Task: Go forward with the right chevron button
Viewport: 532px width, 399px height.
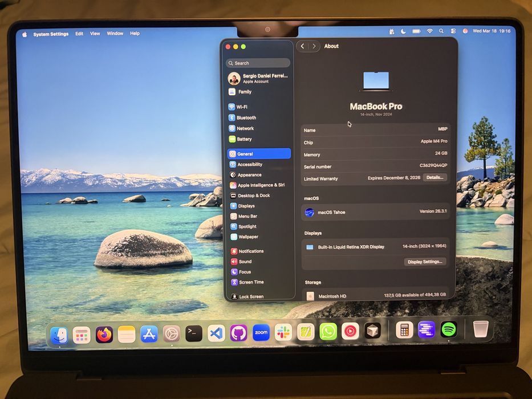Action: 314,46
